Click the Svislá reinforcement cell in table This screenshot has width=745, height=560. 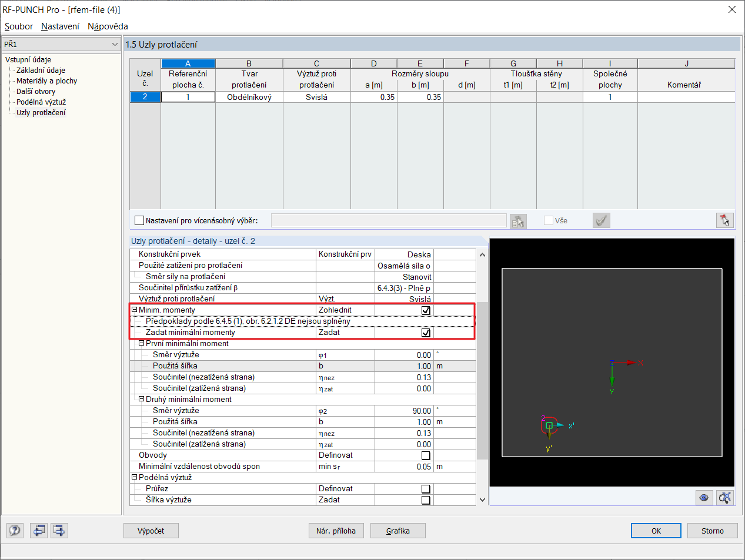click(316, 97)
